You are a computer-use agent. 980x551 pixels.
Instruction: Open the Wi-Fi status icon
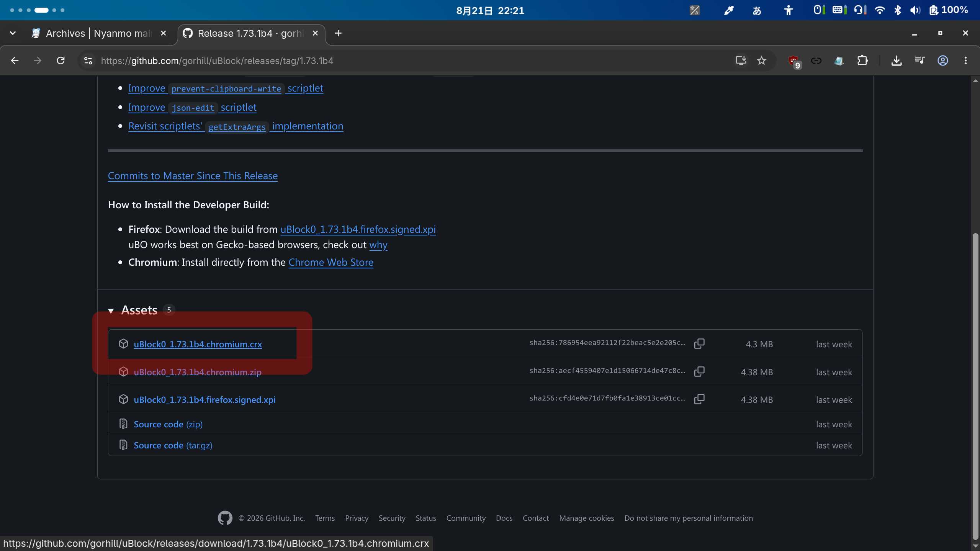coord(879,10)
